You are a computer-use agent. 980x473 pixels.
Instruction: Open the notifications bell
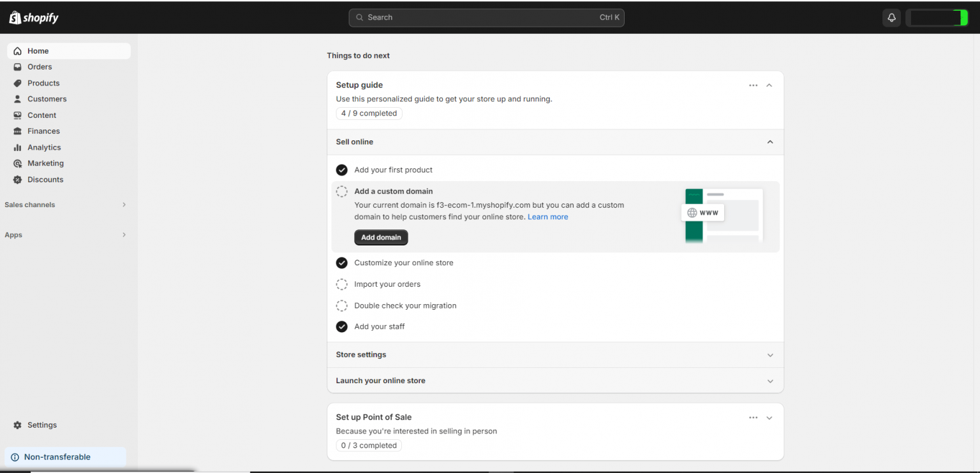891,17
